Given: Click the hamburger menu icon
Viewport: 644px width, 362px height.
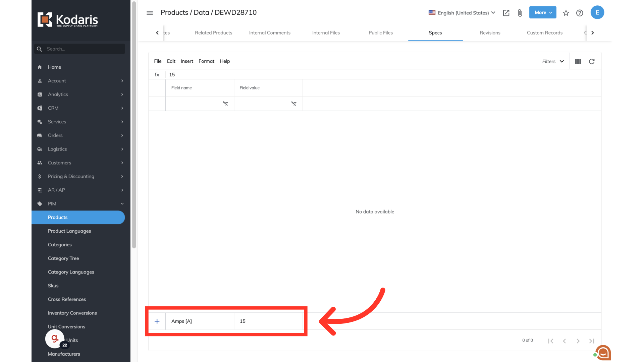Looking at the screenshot, I should click(x=150, y=13).
